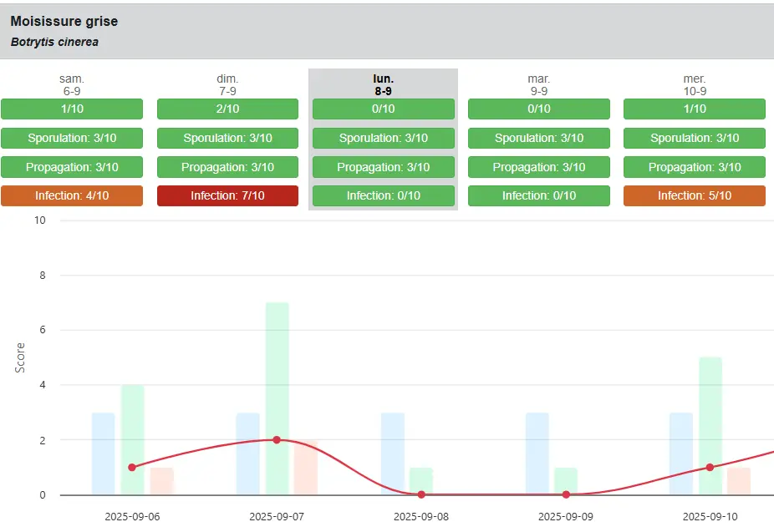Select the sam. 6-9 day header
Viewport: 774px width, 532px height.
click(72, 84)
